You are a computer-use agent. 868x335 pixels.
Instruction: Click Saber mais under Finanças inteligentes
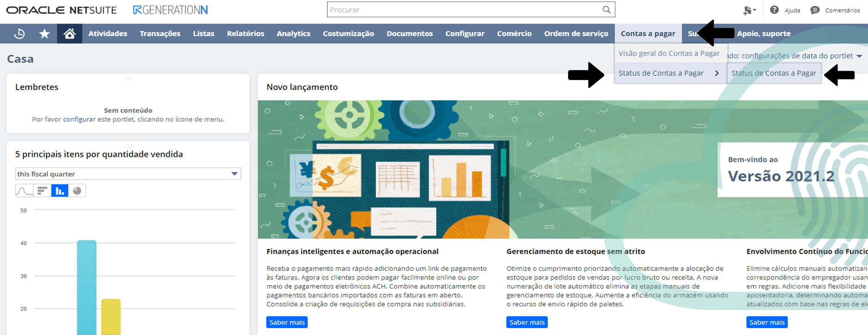[287, 322]
